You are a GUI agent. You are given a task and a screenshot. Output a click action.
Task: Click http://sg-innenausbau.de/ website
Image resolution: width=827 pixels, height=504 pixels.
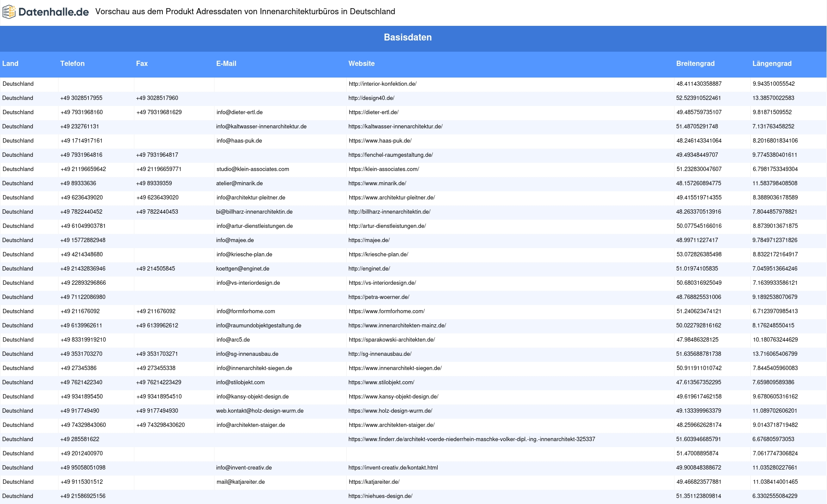380,354
